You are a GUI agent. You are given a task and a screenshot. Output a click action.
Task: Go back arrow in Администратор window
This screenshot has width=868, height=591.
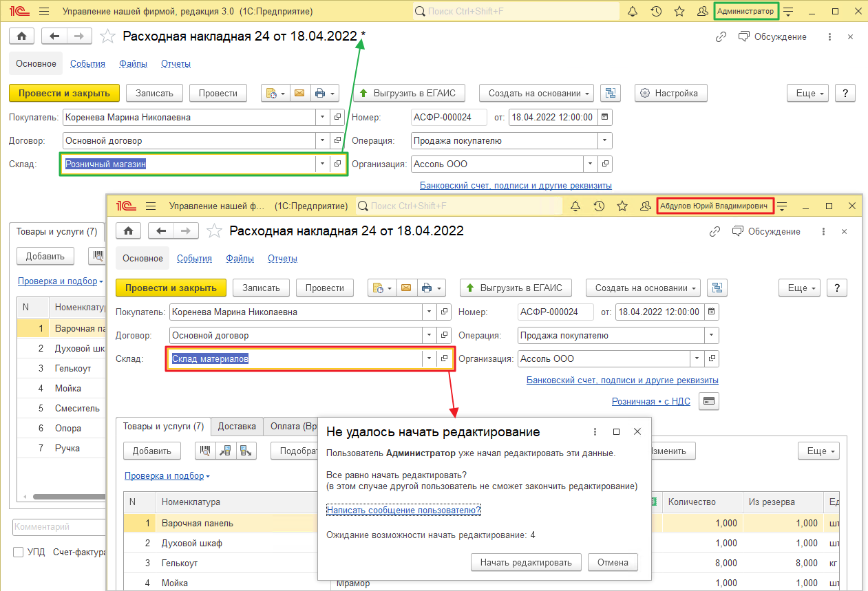pyautogui.click(x=54, y=36)
